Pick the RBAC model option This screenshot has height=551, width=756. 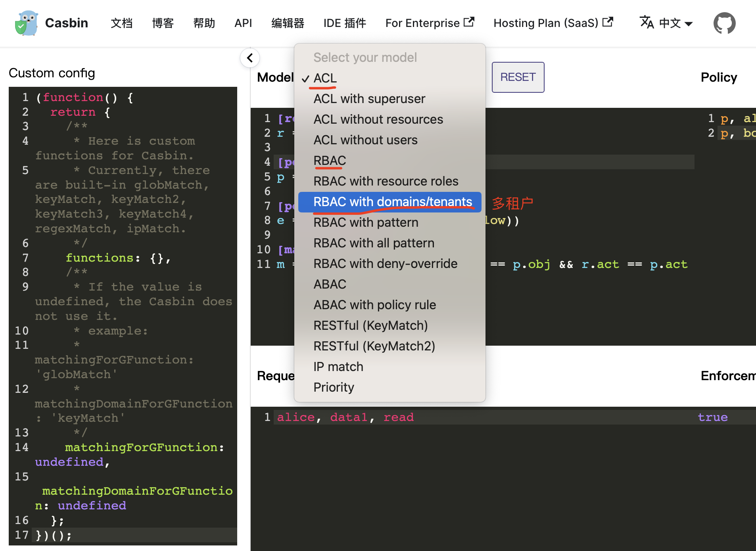[x=330, y=161]
